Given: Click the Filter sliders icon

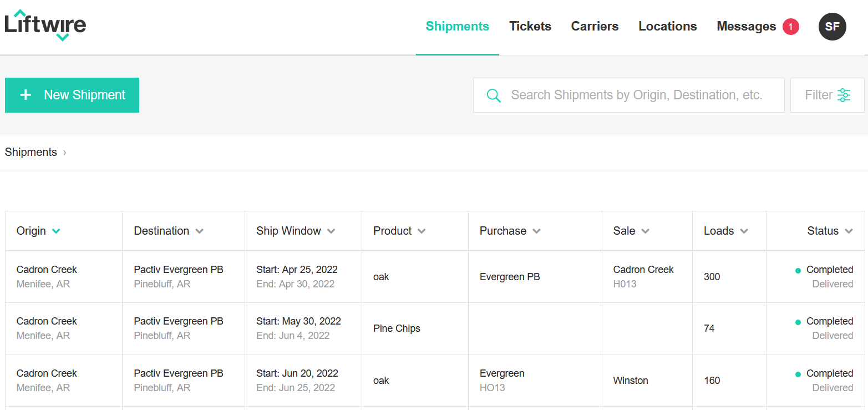Looking at the screenshot, I should point(844,95).
